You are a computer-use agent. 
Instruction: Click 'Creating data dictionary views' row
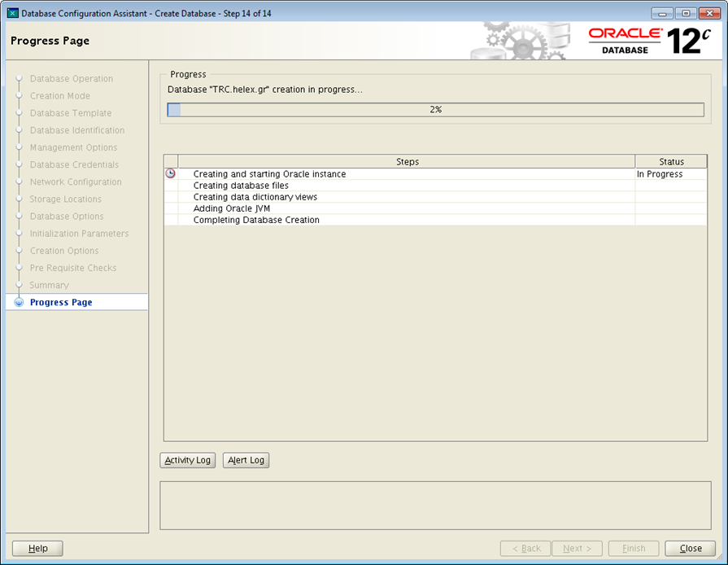click(435, 197)
